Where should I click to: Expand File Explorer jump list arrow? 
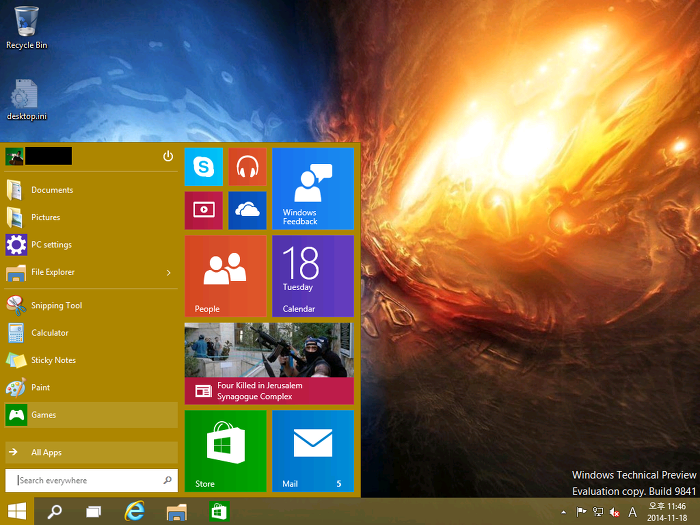click(x=168, y=272)
